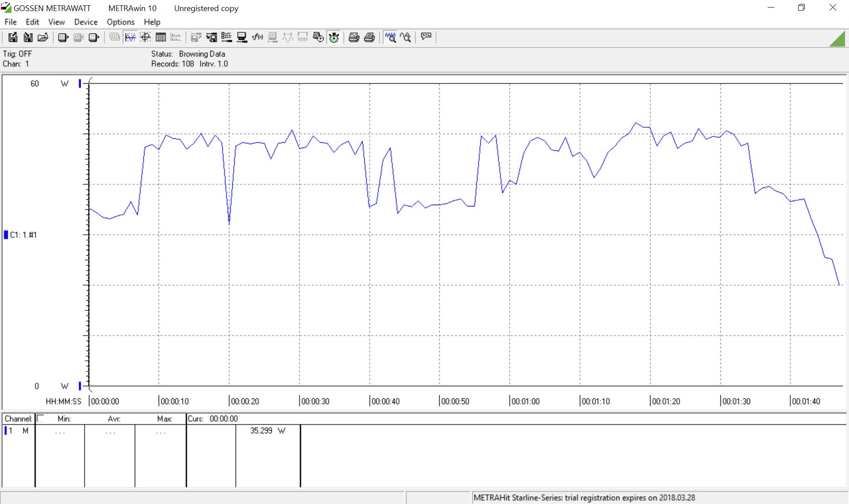The image size is (849, 504).
Task: Click the lower Y-axis limit marker at 0 W
Action: click(80, 386)
